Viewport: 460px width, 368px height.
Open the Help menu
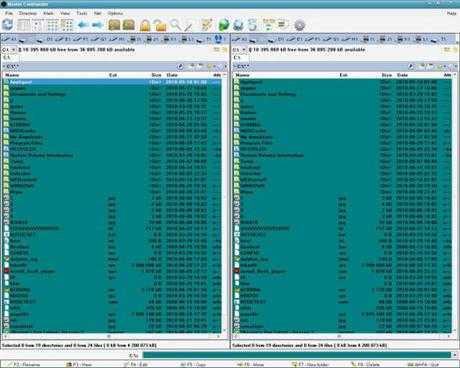pyautogui.click(x=451, y=13)
